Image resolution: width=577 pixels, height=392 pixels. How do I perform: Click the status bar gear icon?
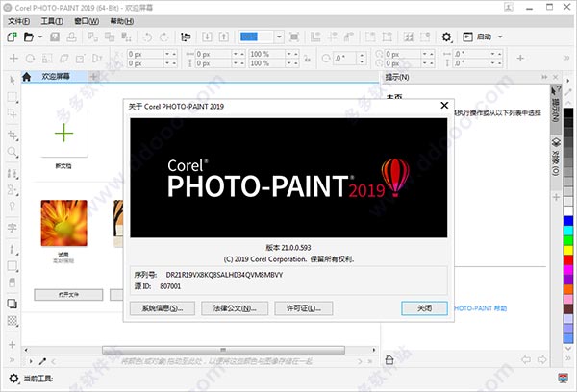[13, 378]
